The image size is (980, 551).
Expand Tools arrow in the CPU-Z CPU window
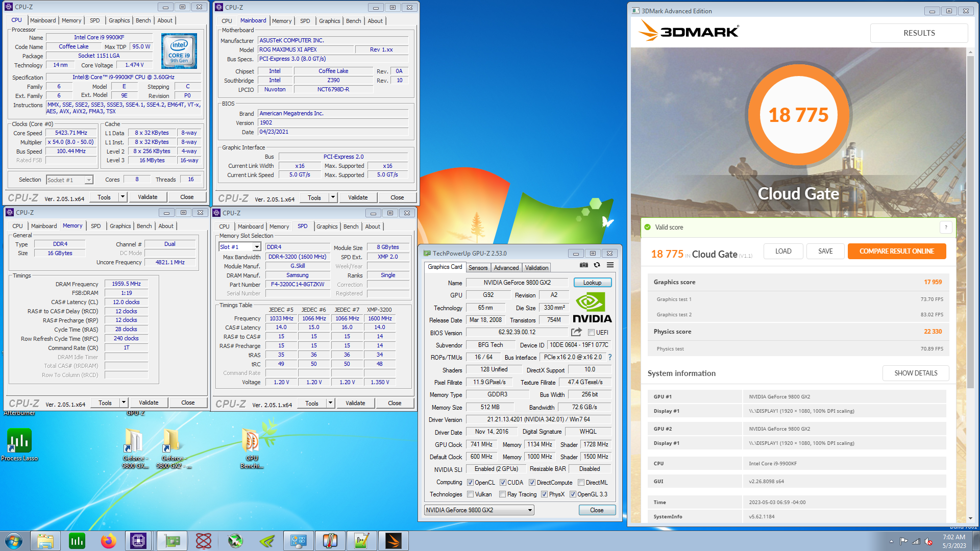point(122,197)
